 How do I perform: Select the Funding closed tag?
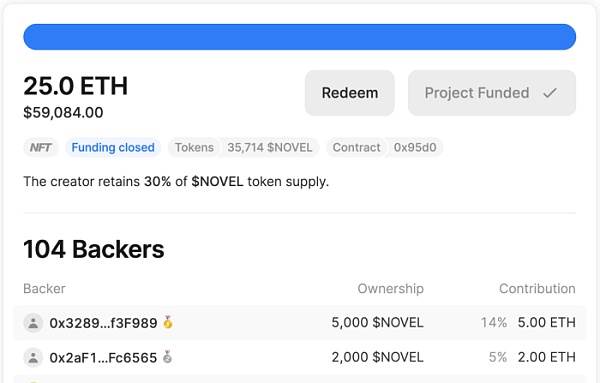tap(113, 147)
